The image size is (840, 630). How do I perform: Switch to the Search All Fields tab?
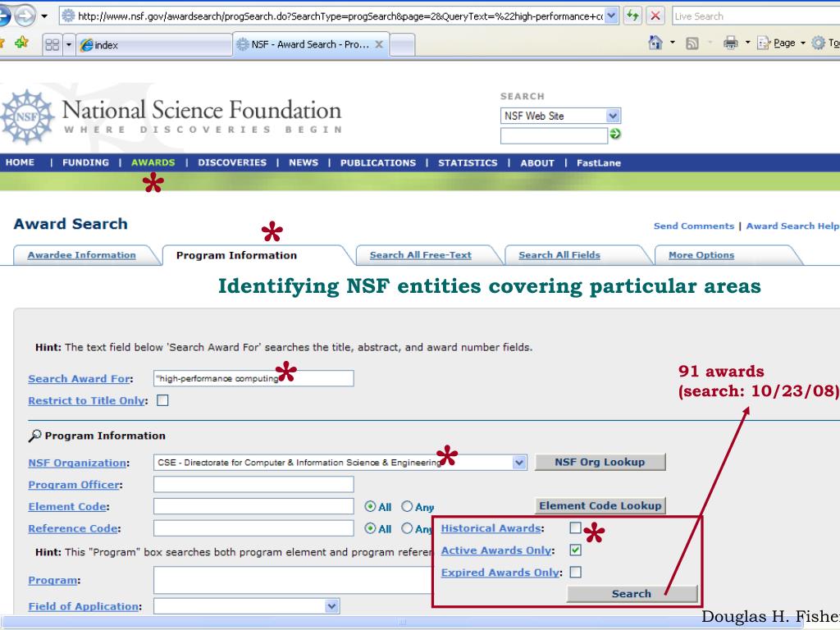(559, 255)
